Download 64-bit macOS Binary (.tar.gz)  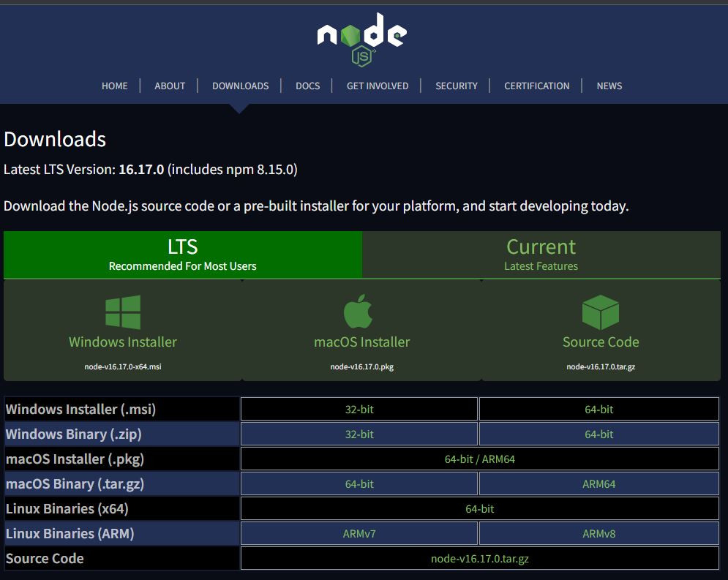[x=359, y=484]
